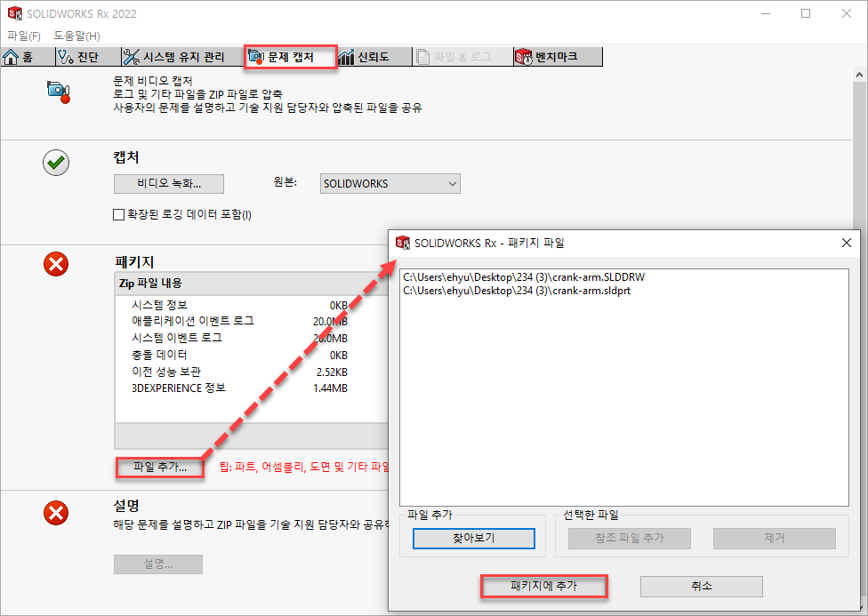Expand the 원본 SOLIDWORKS dropdown

[390, 184]
